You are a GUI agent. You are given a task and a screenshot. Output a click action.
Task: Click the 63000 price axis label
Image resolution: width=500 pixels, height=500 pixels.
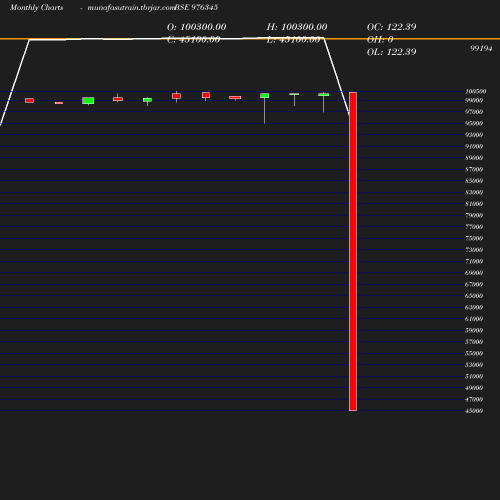click(474, 307)
